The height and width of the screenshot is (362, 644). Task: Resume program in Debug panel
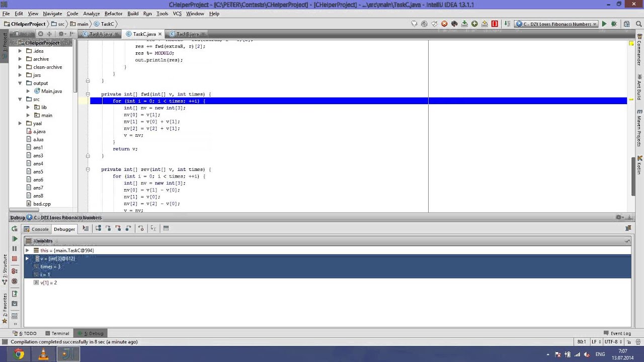pyautogui.click(x=15, y=239)
